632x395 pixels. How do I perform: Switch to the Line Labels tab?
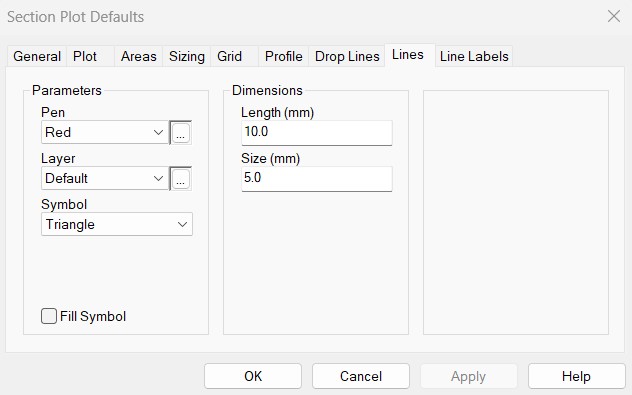tap(474, 56)
